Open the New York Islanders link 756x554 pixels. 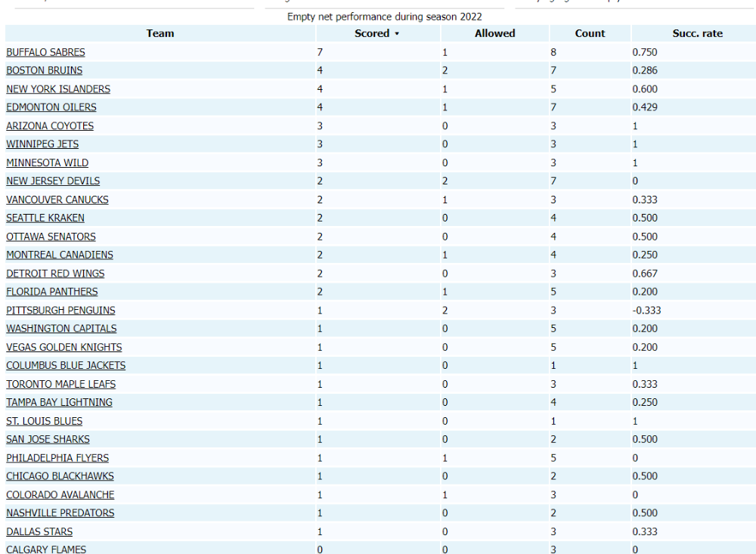pos(58,89)
